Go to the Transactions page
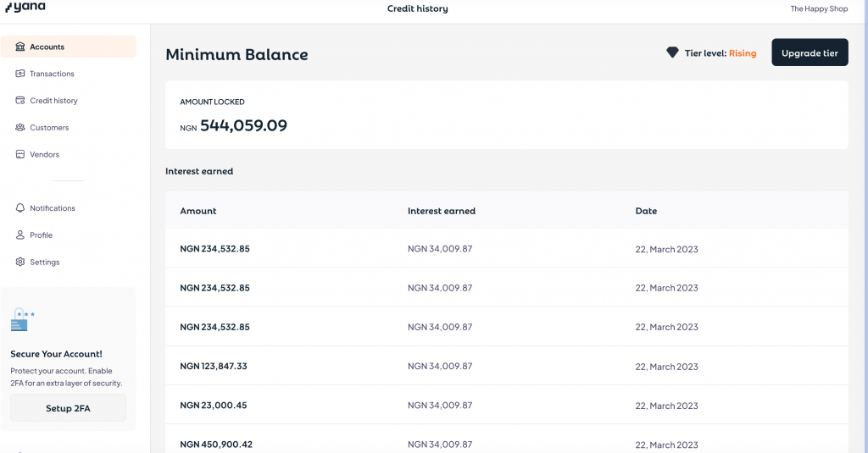Viewport: 868px width, 453px height. (x=52, y=74)
